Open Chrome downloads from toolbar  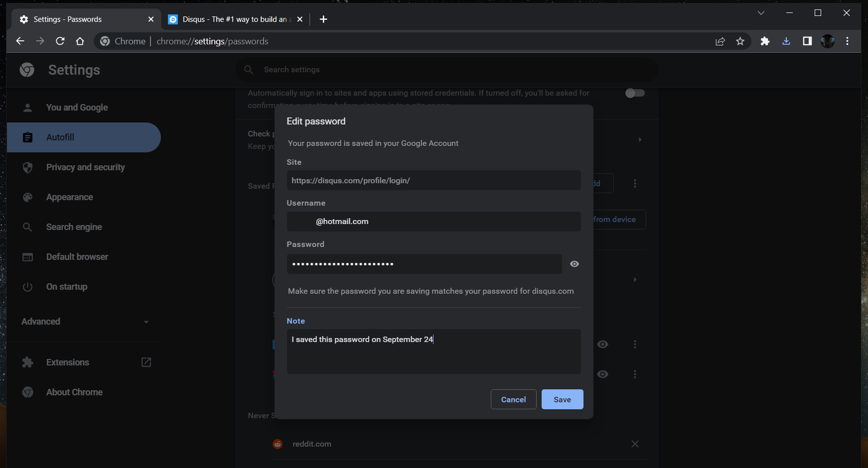pyautogui.click(x=786, y=41)
